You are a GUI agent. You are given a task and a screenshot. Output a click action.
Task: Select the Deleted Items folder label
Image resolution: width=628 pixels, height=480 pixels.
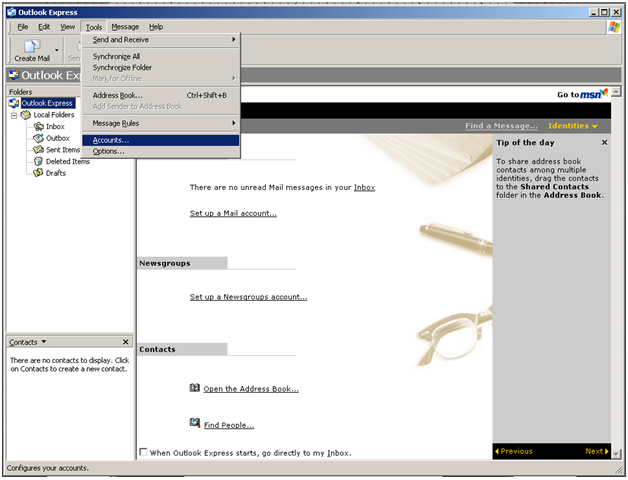click(68, 161)
